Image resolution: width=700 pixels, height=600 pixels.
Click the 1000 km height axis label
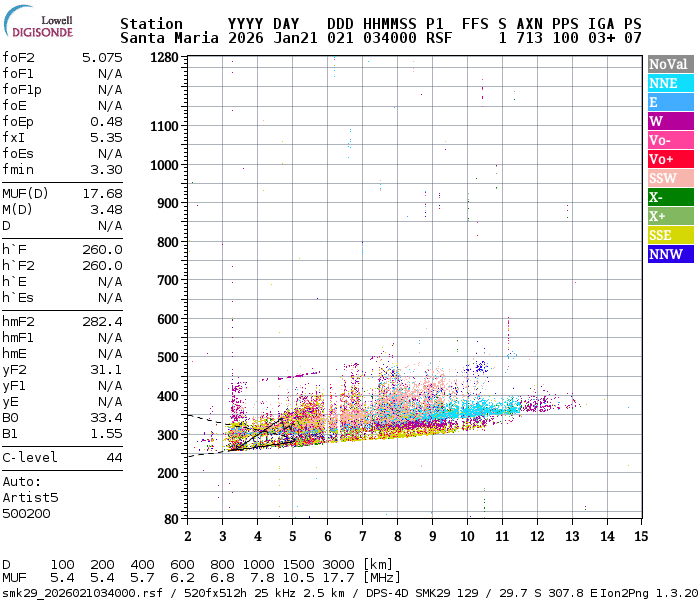(164, 165)
